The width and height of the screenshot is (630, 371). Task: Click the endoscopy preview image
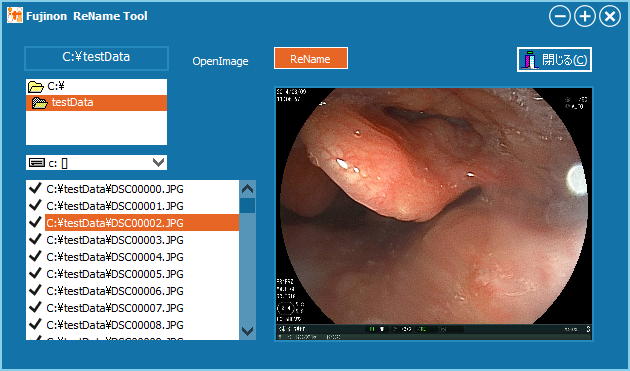coord(434,214)
